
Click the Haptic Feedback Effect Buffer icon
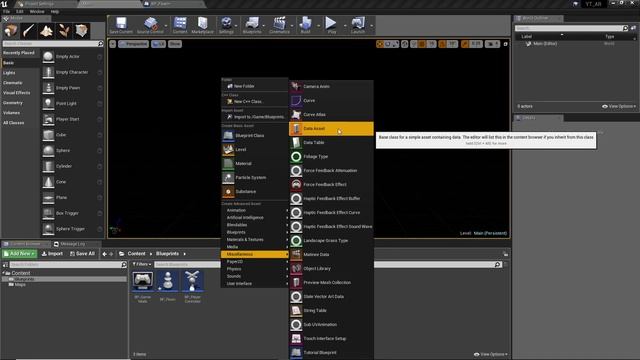point(296,199)
